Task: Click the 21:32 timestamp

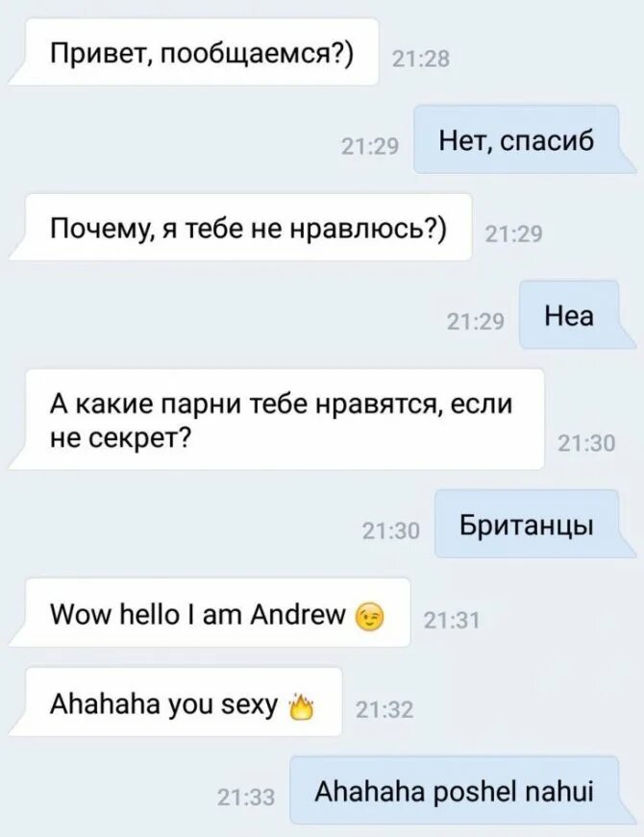Action: coord(384,710)
